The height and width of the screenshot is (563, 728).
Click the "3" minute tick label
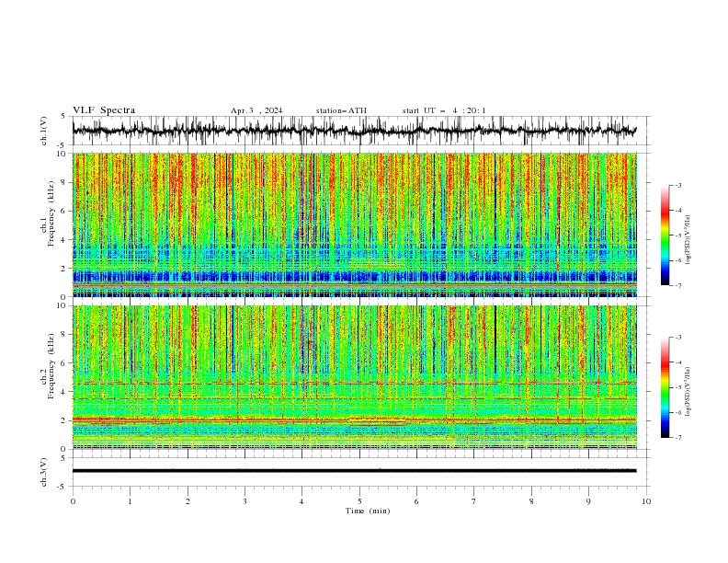pyautogui.click(x=245, y=501)
